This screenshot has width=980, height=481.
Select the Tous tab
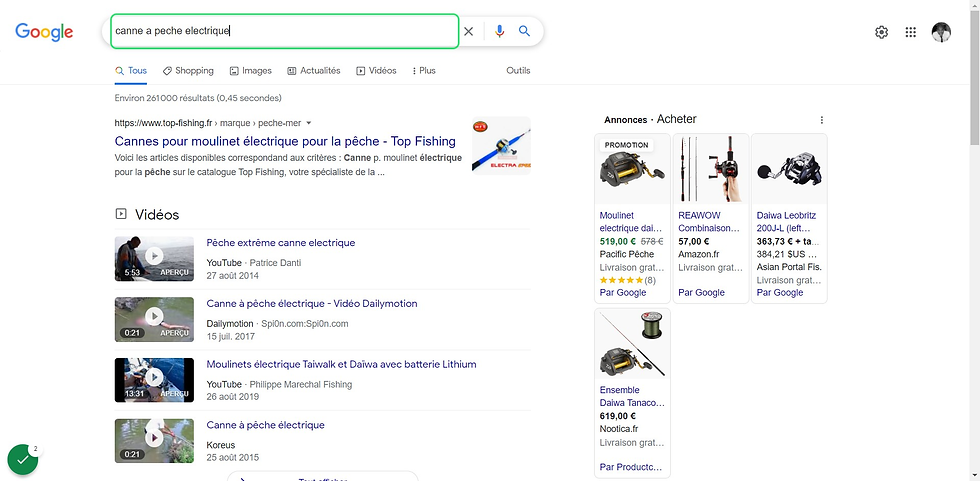[x=131, y=71]
